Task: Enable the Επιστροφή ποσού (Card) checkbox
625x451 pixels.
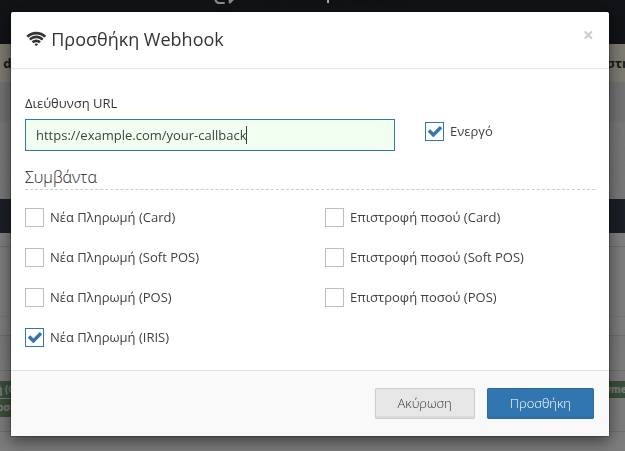Action: point(335,217)
